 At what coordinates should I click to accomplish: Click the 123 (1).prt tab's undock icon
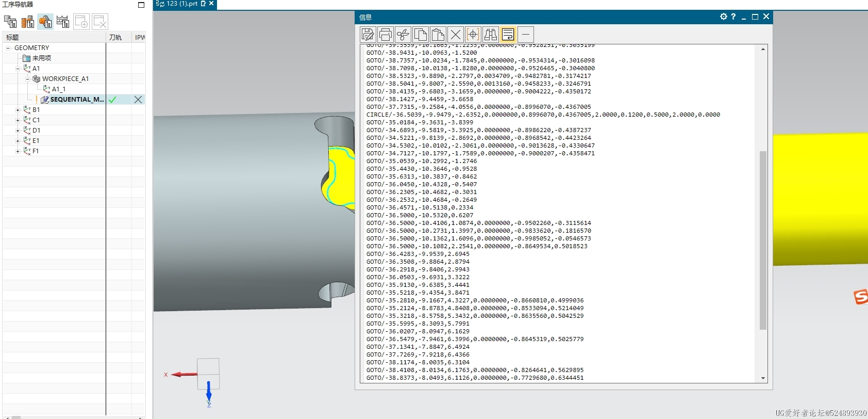point(203,4)
